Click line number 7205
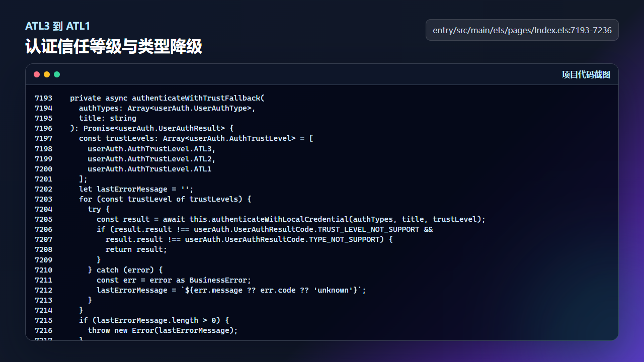644x362 pixels. [43, 219]
